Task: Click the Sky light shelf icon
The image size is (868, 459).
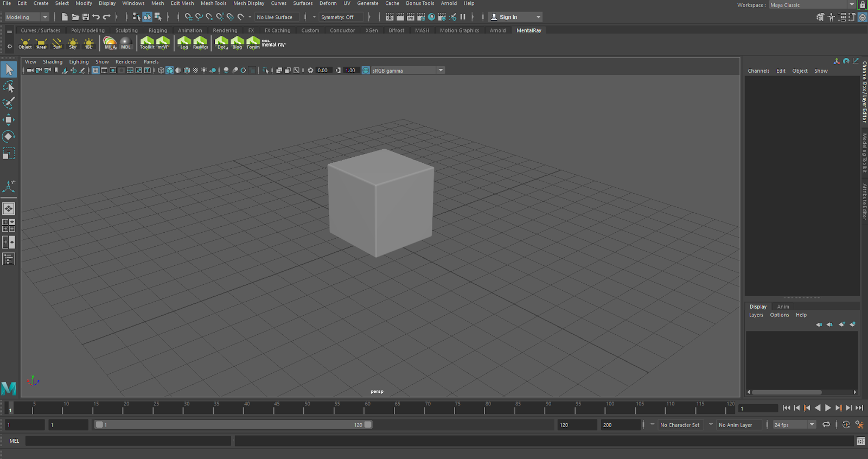Action: (x=73, y=43)
